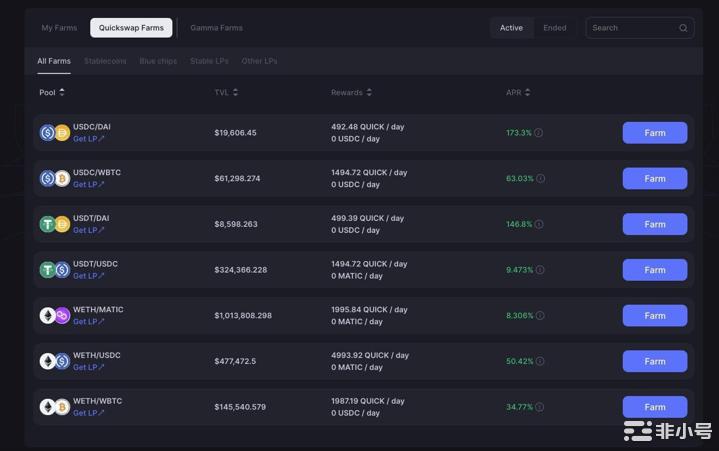Click info icon next to 63.03% APR
719x451 pixels.
(541, 179)
